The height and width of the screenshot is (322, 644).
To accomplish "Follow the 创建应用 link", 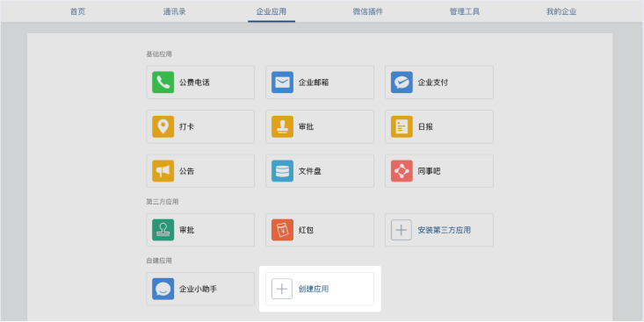I will pyautogui.click(x=314, y=290).
